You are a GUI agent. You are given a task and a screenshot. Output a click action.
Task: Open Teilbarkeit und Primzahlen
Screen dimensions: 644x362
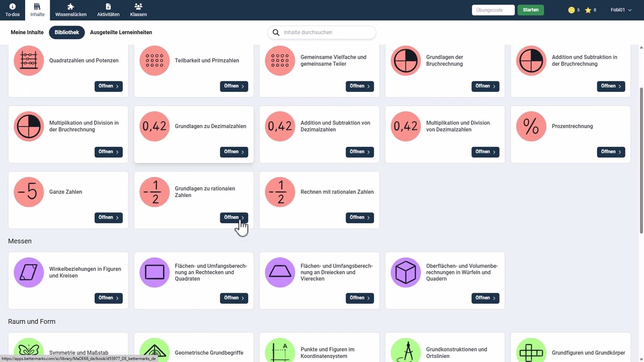[234, 86]
